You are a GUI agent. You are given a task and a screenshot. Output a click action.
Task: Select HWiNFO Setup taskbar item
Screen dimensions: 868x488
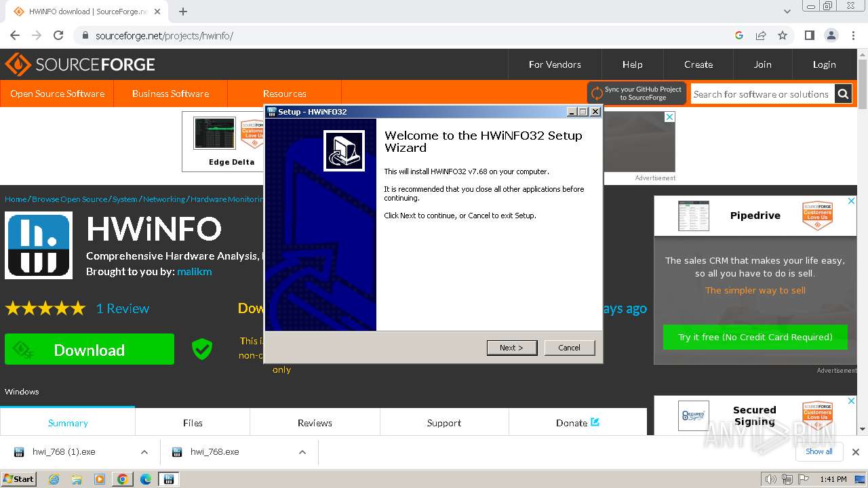169,479
